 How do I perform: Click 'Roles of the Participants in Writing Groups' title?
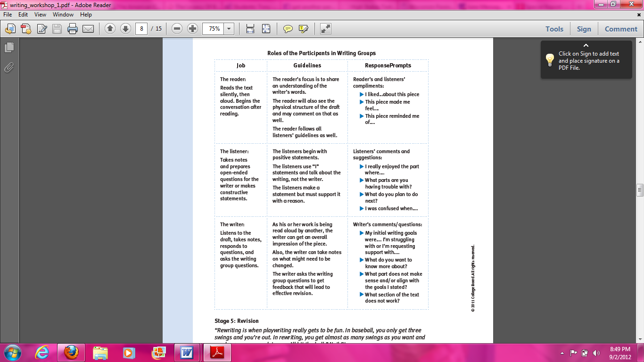322,53
